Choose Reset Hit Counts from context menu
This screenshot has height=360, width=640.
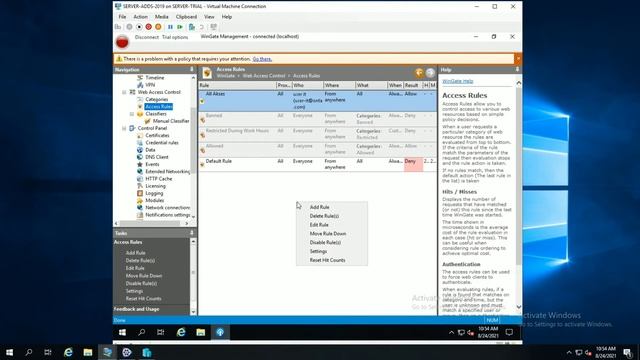pos(327,260)
